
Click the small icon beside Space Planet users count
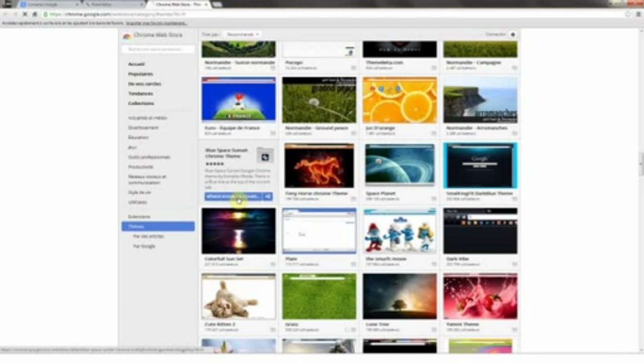click(x=434, y=199)
